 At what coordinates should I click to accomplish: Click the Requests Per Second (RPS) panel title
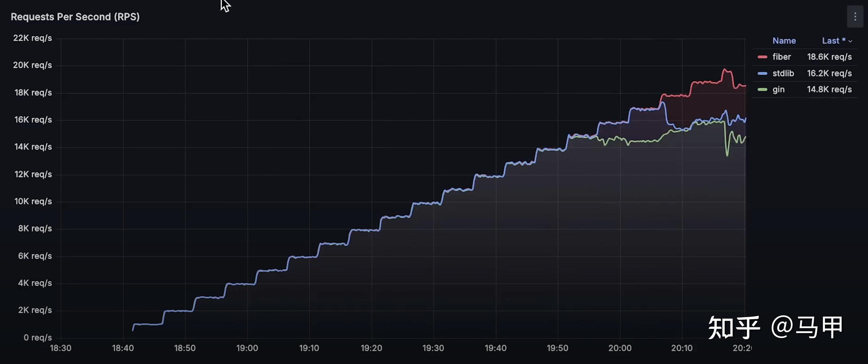75,17
